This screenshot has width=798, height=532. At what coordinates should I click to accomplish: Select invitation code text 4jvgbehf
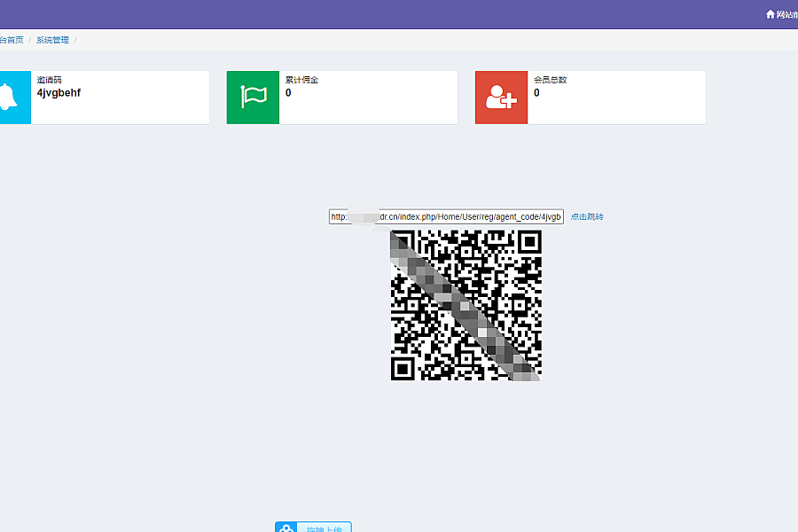click(59, 92)
